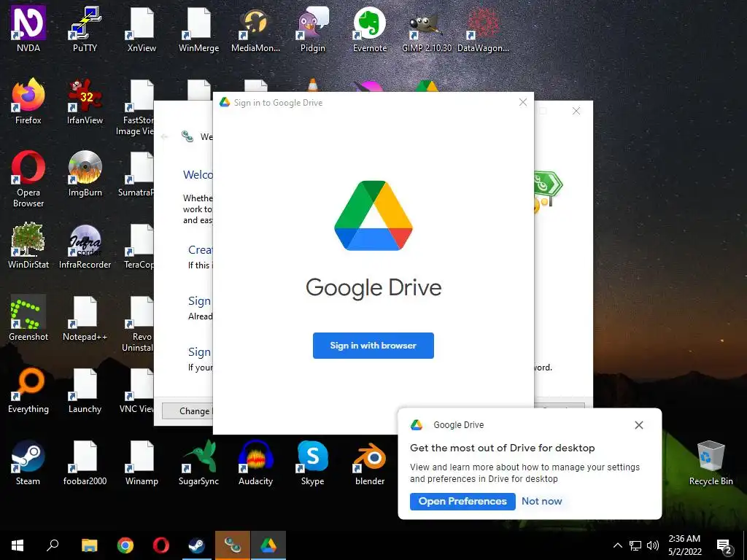The width and height of the screenshot is (747, 560).
Task: Select the Winamp desktop icon
Action: coord(142,463)
